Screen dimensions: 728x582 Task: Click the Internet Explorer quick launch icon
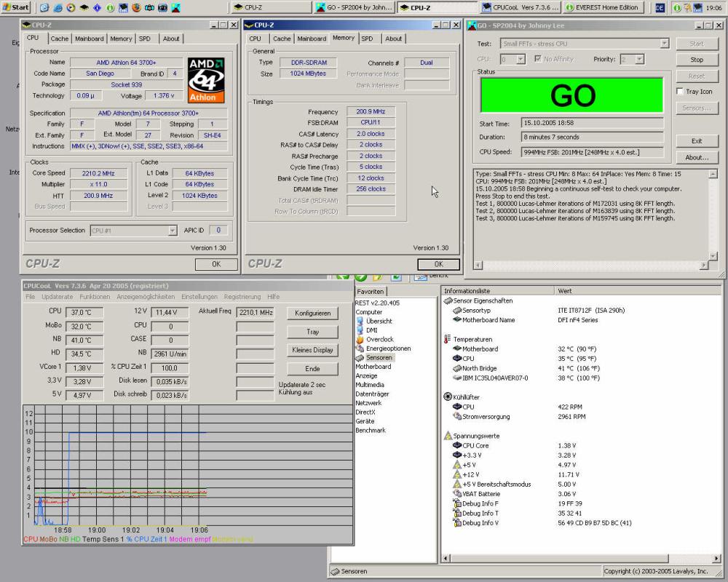pos(58,7)
